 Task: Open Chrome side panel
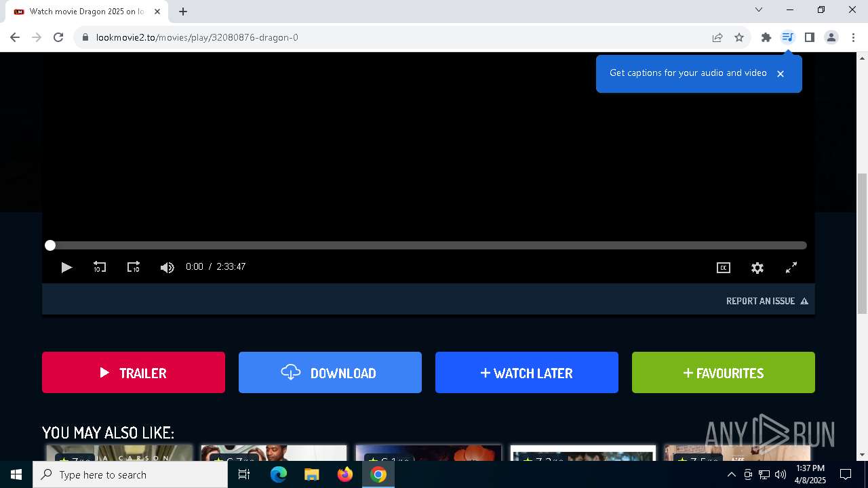[x=809, y=37]
